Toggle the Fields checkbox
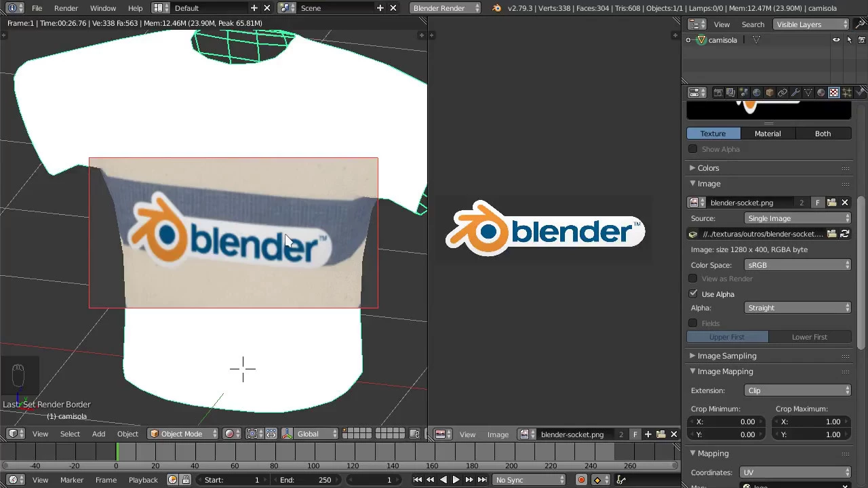The width and height of the screenshot is (868, 488). coord(693,323)
